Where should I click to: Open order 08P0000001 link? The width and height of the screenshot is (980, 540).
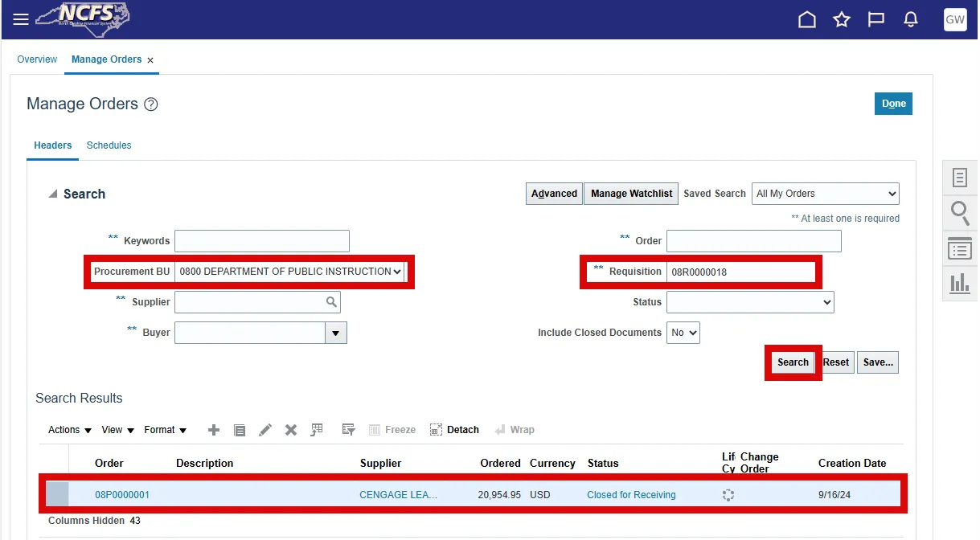122,495
